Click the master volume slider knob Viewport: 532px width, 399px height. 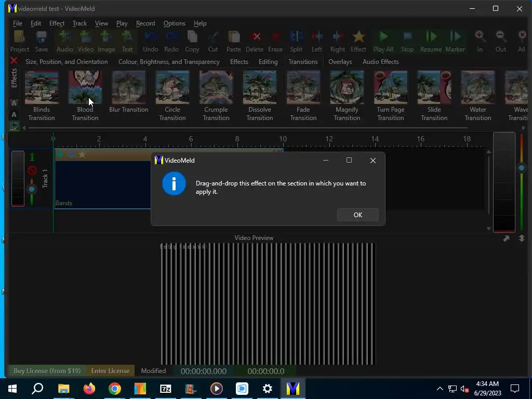(x=522, y=168)
